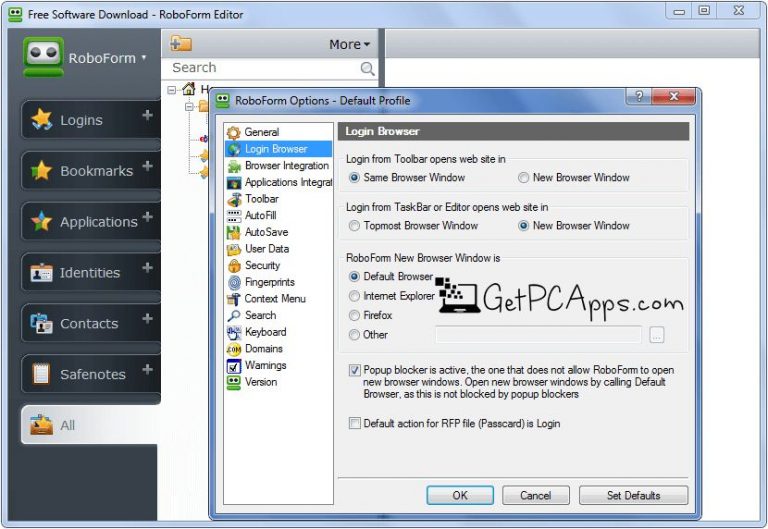Open Fingerprints settings icon
Image resolution: width=768 pixels, height=529 pixels.
point(234,283)
